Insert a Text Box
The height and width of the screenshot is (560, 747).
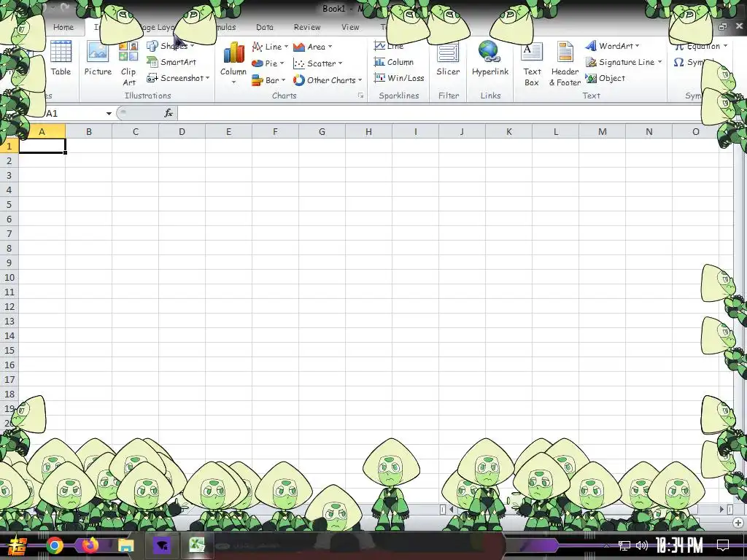pyautogui.click(x=532, y=64)
